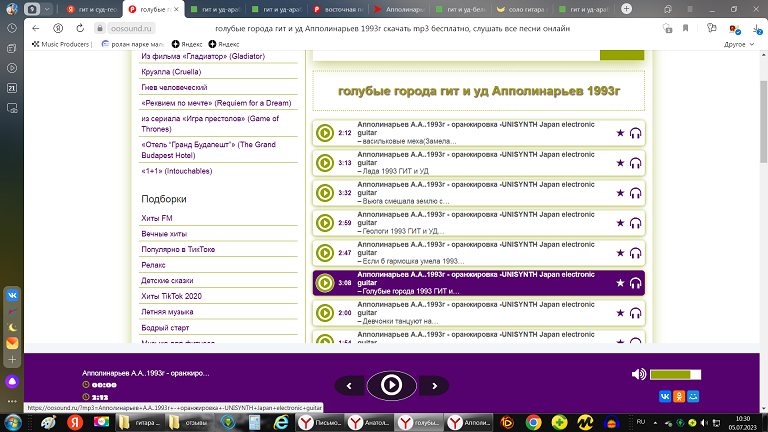The width and height of the screenshot is (768, 432).
Task: Close the active 'голубые' tab
Action: tap(176, 9)
